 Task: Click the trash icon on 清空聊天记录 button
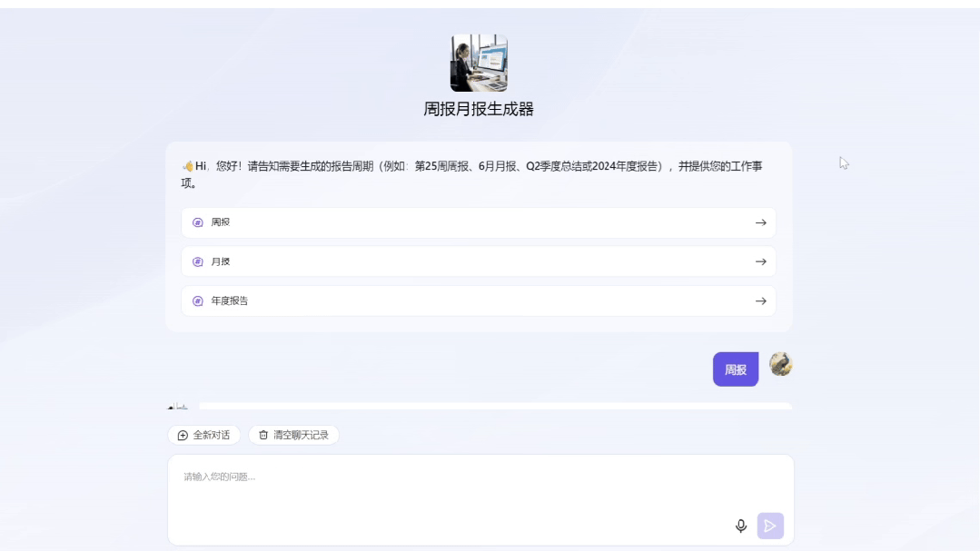coord(262,435)
